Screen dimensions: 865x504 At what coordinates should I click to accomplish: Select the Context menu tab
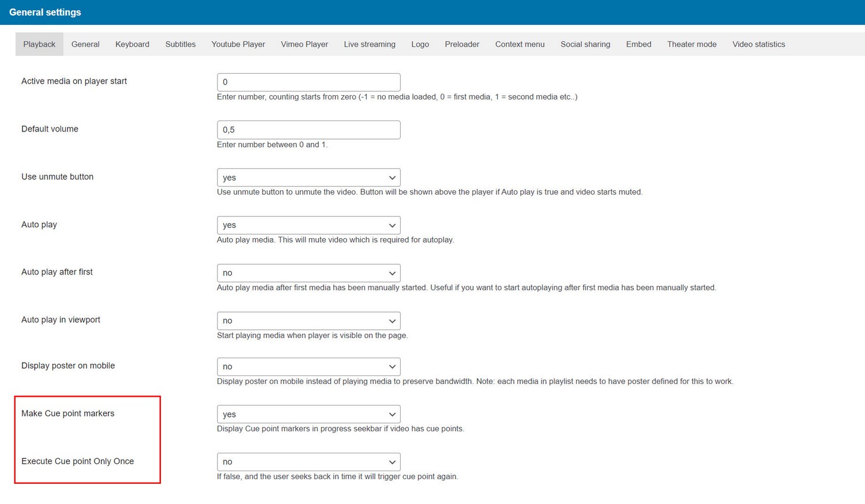[520, 44]
